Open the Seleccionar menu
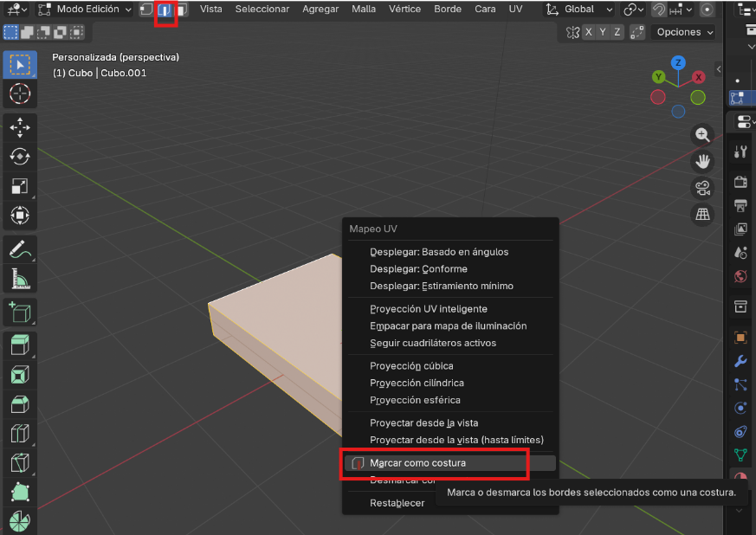Image resolution: width=756 pixels, height=535 pixels. [x=262, y=10]
